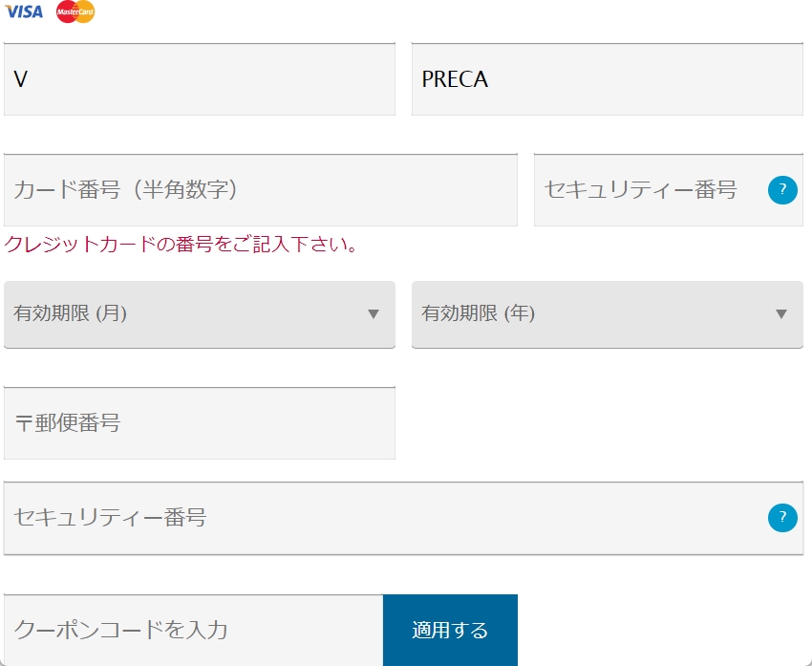Open help icon beside short セキュリティー番号 field
The image size is (812, 666).
point(782,190)
